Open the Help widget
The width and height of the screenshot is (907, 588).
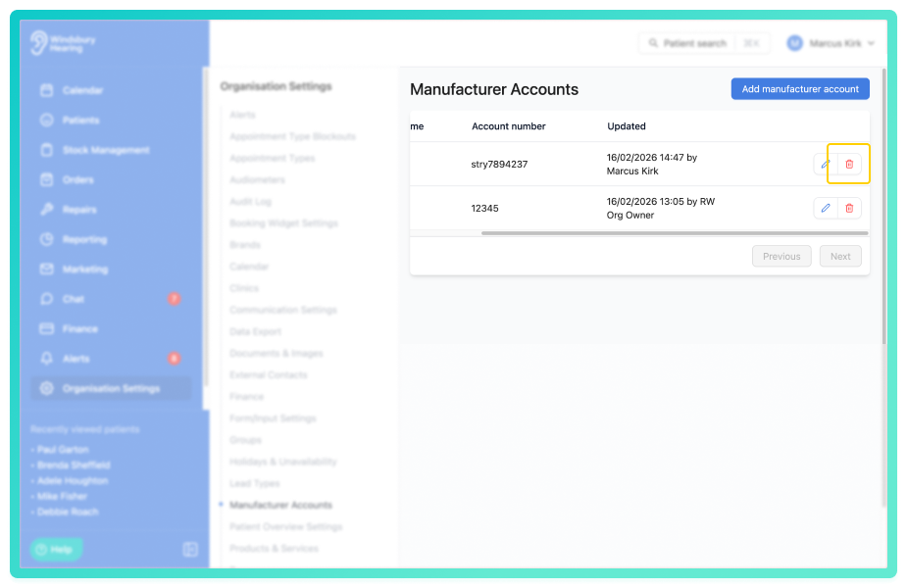point(56,549)
